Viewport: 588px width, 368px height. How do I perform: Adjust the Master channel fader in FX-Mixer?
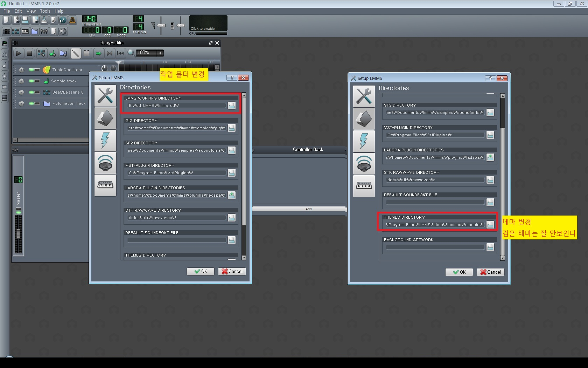[x=19, y=233]
